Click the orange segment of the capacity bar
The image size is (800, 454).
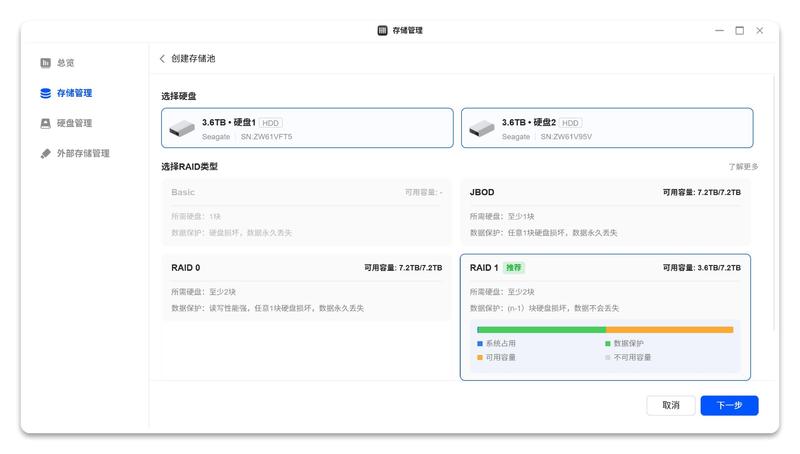point(669,330)
